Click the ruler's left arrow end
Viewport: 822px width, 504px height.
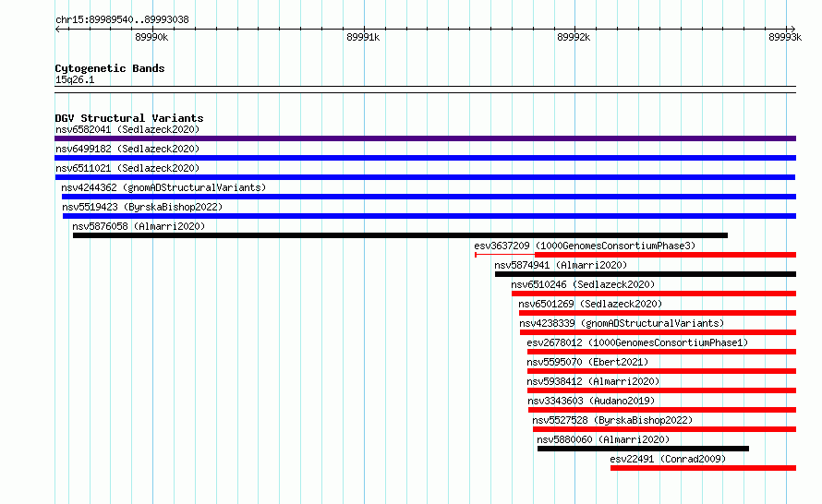tap(57, 30)
